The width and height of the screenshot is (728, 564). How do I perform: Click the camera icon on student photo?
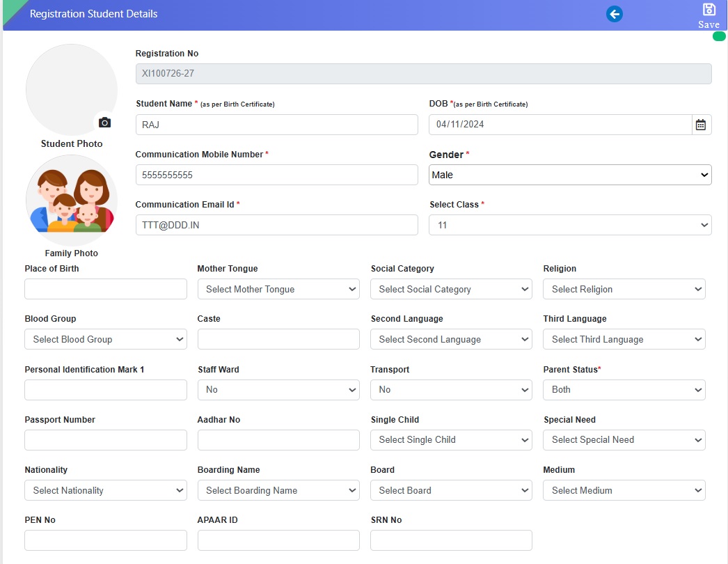[x=104, y=123]
